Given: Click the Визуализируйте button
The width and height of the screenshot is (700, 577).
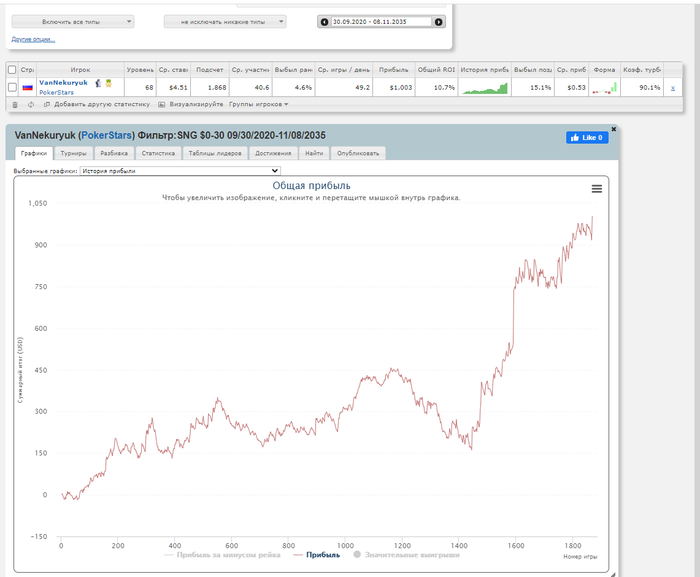Looking at the screenshot, I should [x=196, y=105].
